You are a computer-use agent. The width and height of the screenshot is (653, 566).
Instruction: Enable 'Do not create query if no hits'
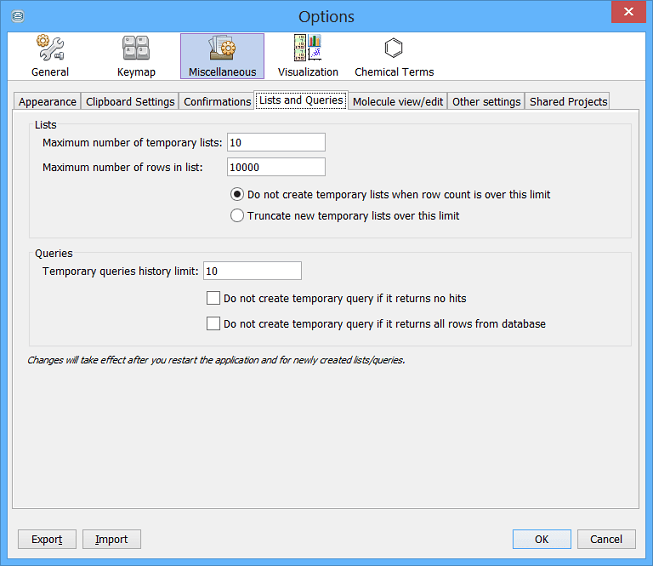tap(213, 298)
